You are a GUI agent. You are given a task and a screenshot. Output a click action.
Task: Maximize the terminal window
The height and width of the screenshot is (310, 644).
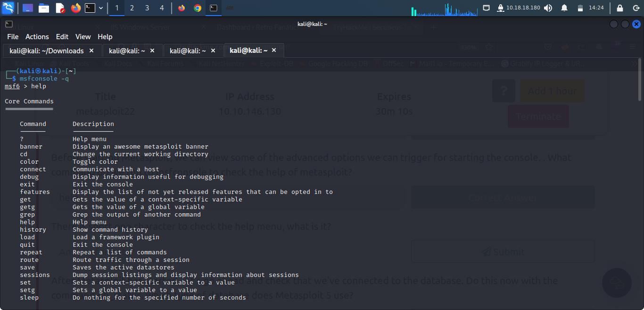click(625, 24)
